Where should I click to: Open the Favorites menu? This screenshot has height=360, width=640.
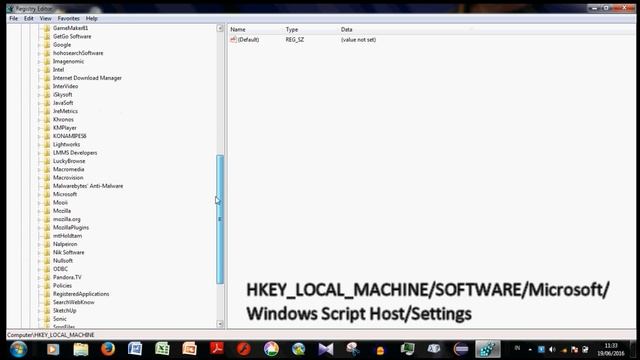pos(68,18)
